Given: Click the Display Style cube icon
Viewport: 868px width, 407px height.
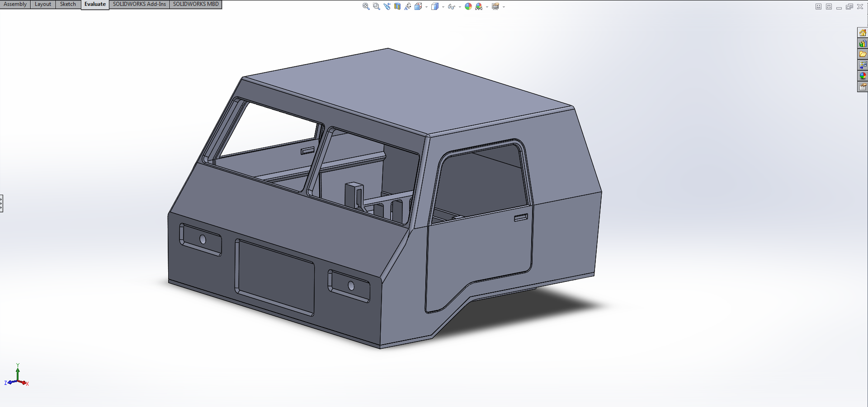Looking at the screenshot, I should tap(435, 6).
